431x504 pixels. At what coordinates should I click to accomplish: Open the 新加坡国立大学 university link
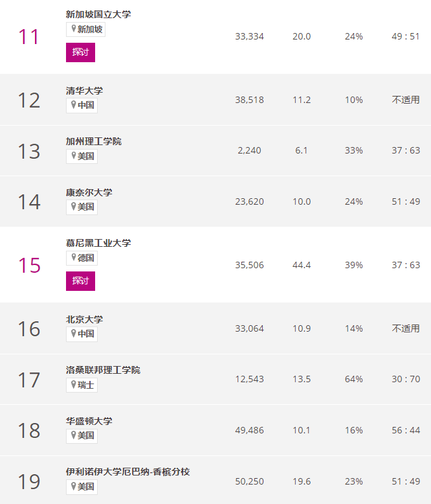(98, 14)
